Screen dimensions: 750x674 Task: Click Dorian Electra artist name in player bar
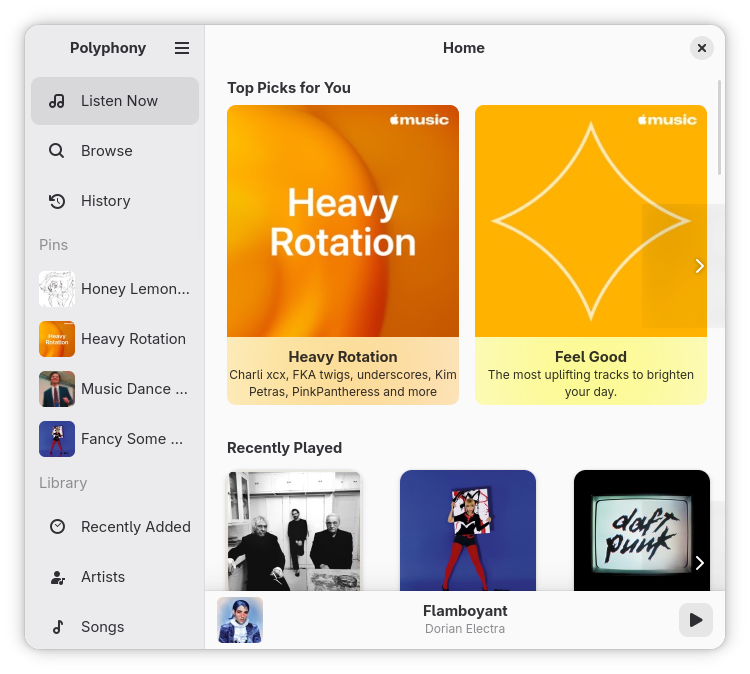pyautogui.click(x=465, y=629)
